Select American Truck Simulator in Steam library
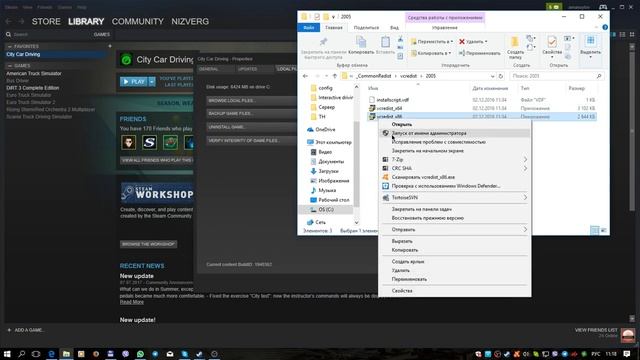Screen dimensions: 640x360 tap(34, 73)
